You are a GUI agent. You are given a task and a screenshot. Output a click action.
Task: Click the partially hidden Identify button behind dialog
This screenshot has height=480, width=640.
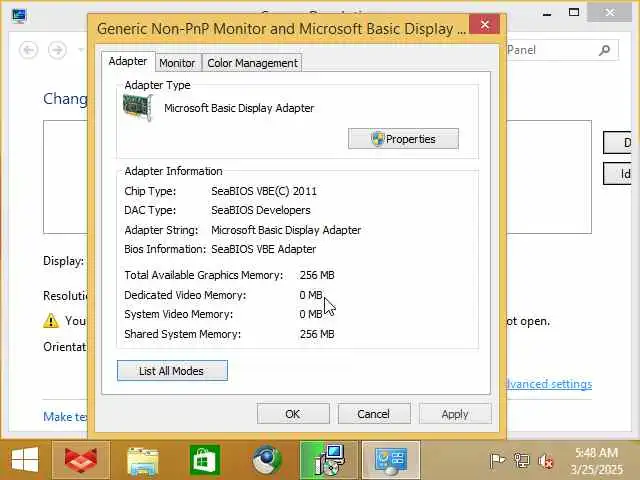pos(618,174)
